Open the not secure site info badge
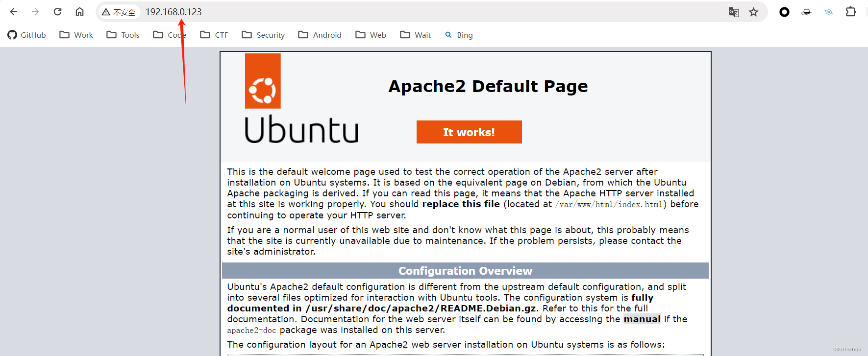The width and height of the screenshot is (868, 356). [119, 12]
